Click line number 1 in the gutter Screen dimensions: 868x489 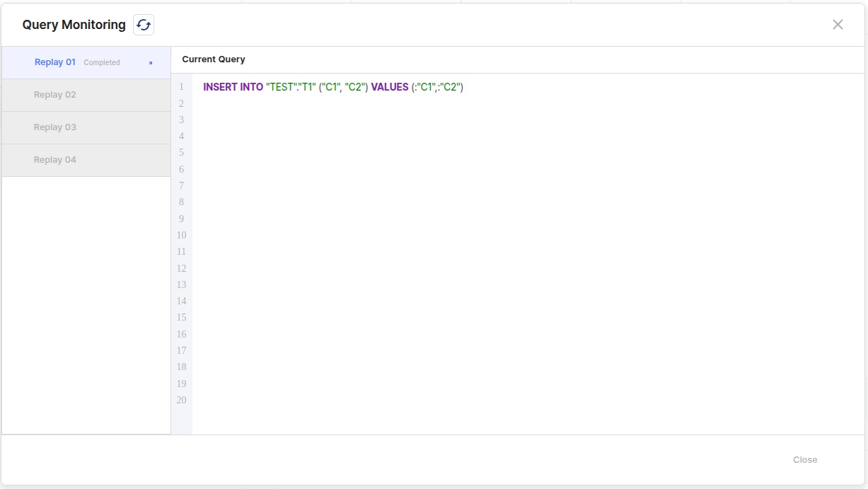click(x=181, y=87)
